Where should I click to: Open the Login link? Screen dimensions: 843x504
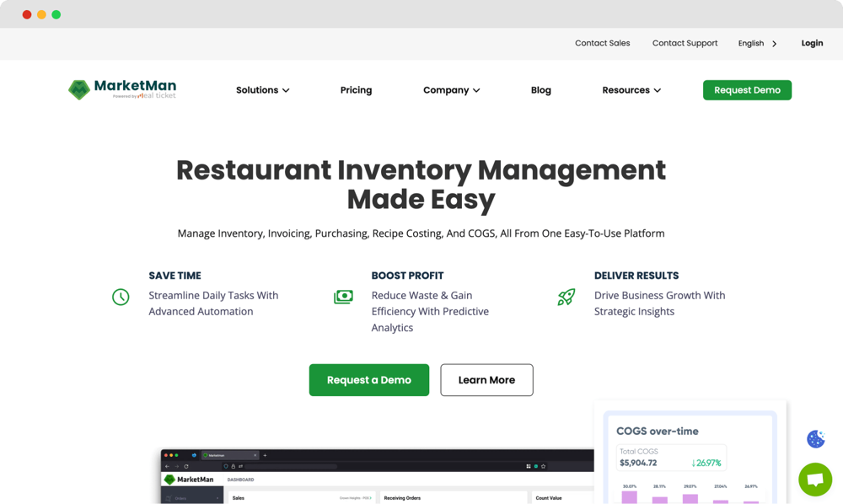click(812, 43)
